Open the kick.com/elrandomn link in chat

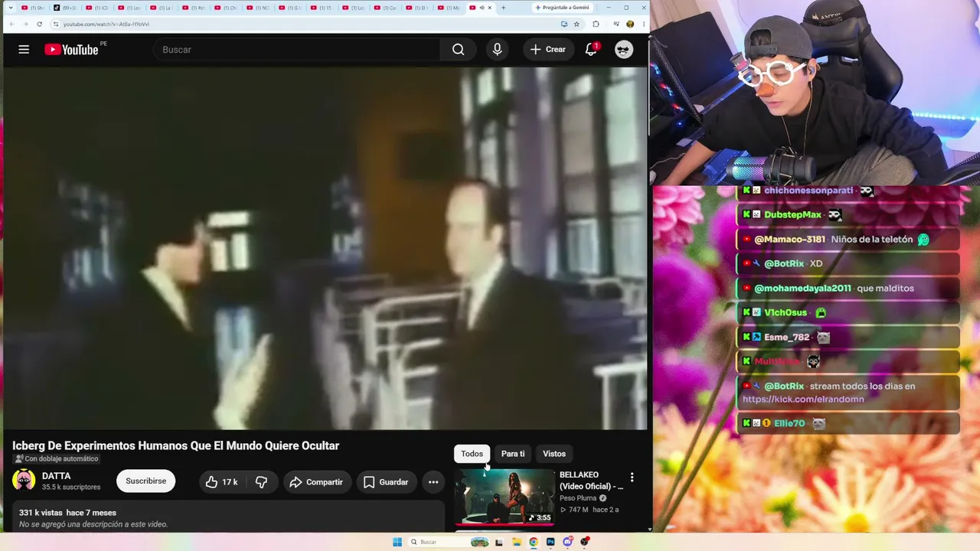click(x=803, y=399)
